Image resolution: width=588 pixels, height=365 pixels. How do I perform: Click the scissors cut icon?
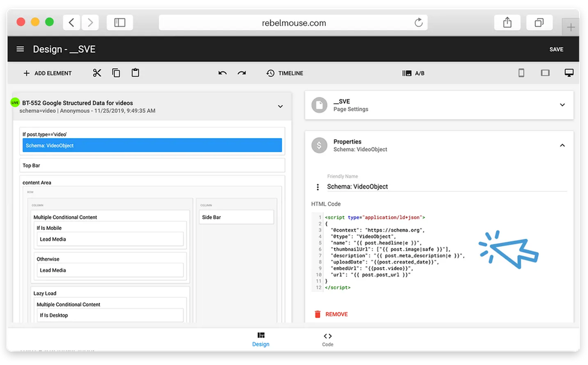coord(97,73)
